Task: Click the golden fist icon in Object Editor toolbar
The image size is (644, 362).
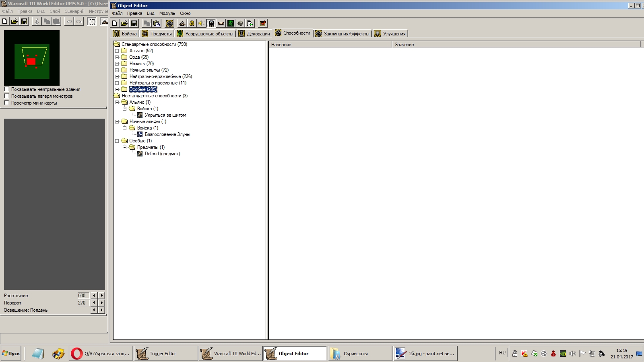Action: 169,23
